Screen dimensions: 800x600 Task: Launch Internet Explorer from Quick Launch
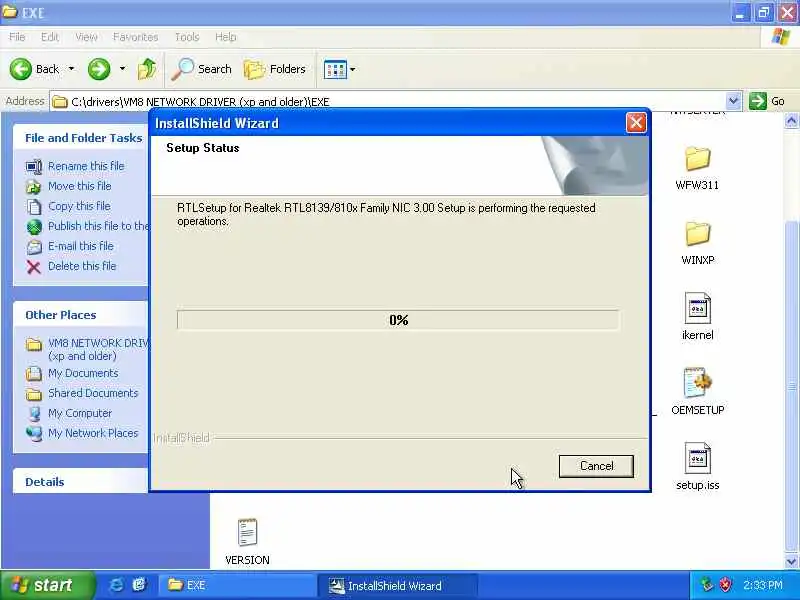(x=117, y=585)
